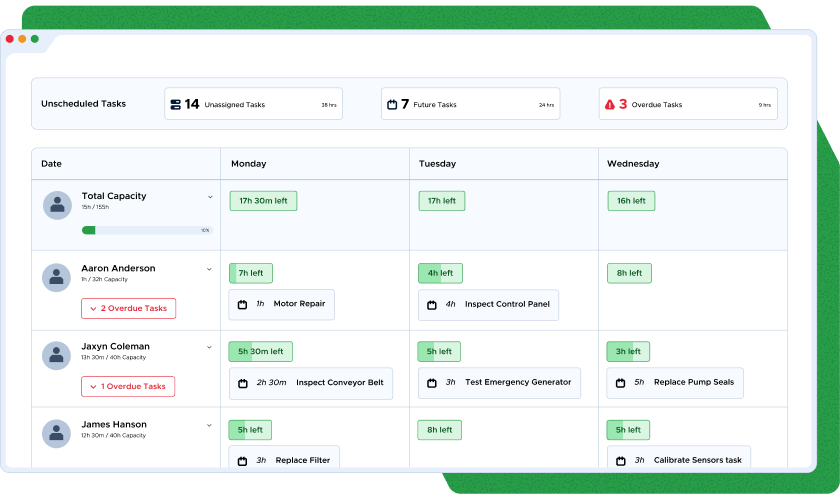Open the Test Emergency Generator task card
The image size is (840, 500).
click(x=499, y=383)
